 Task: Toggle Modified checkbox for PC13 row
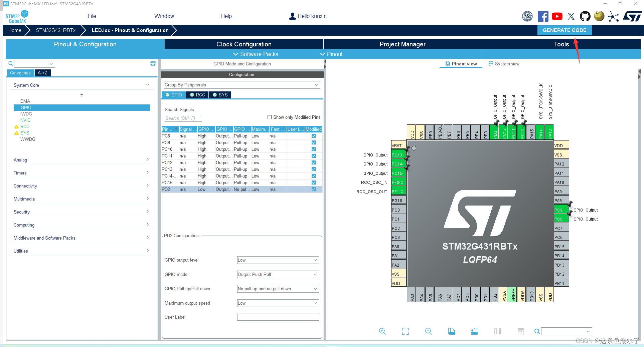click(314, 169)
